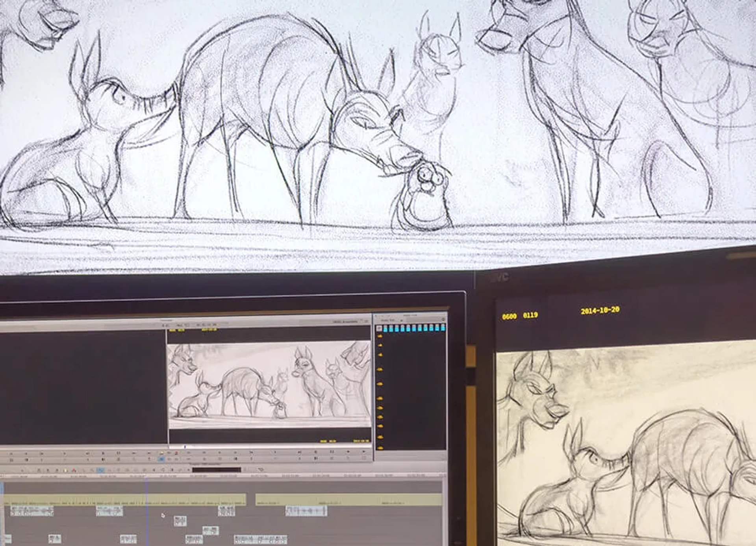Select the first audio clip below the video track
This screenshot has height=546, width=756.
[x=32, y=511]
